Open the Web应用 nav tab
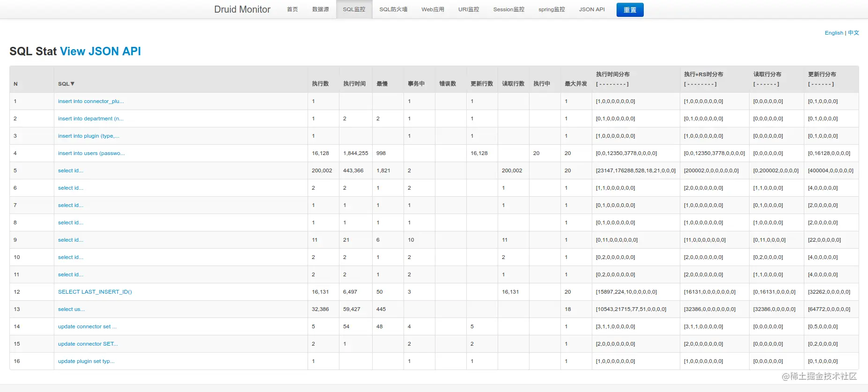The height and width of the screenshot is (392, 868). 433,9
